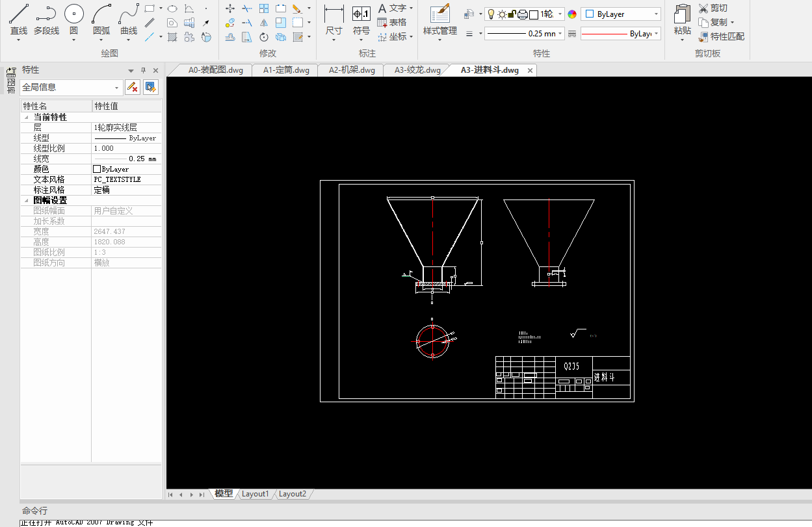Select the 直线 (Line) drawing tool

[x=19, y=19]
